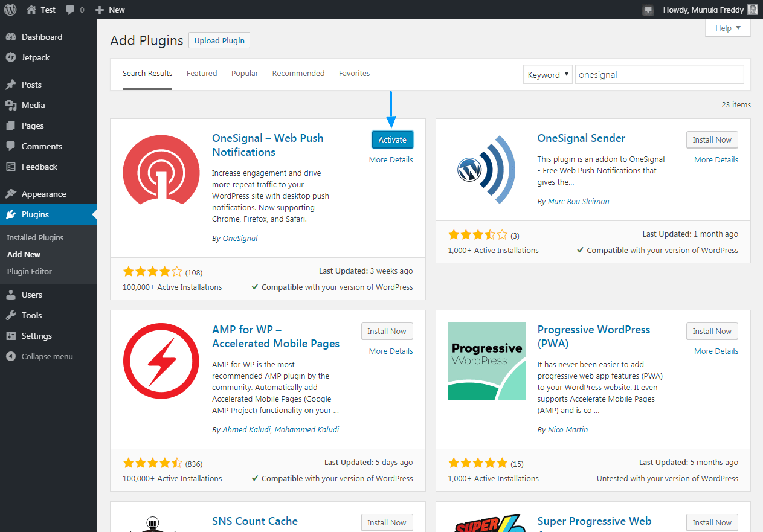763x532 pixels.
Task: Focus the plugin search field containing onesignal
Action: pos(659,75)
